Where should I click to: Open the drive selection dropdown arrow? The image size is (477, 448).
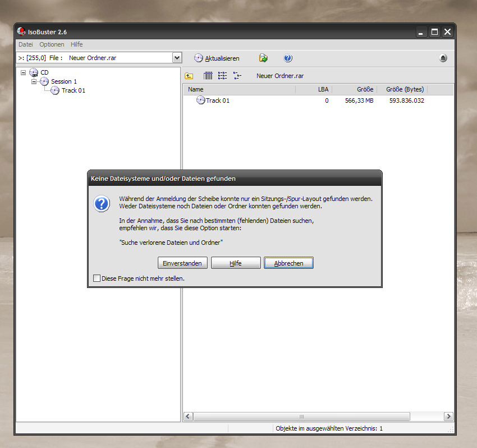pyautogui.click(x=177, y=57)
